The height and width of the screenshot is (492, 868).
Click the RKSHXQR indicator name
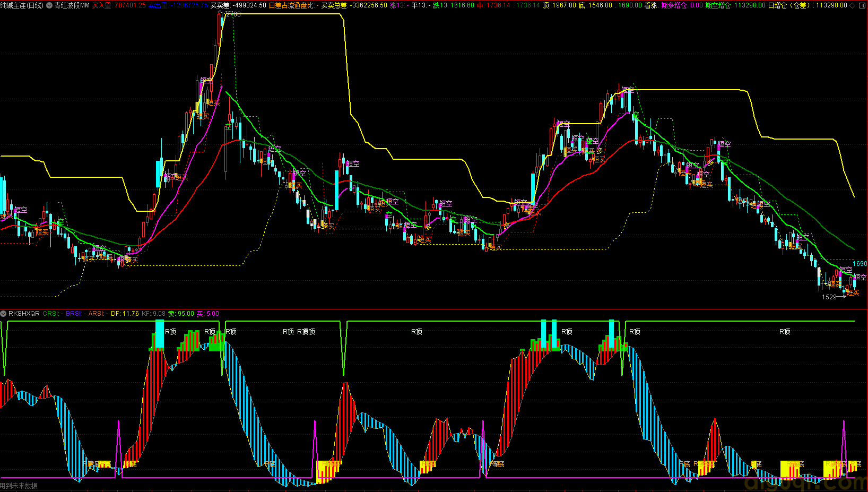[x=24, y=314]
